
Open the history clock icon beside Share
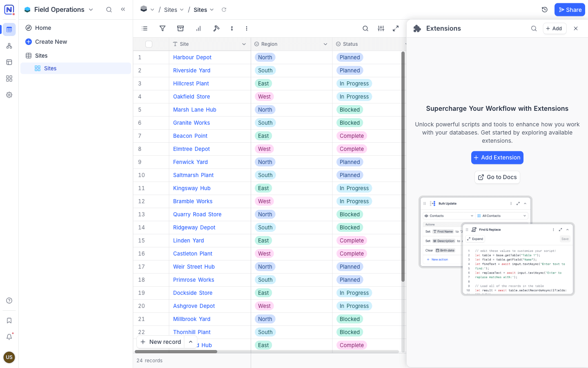pos(545,10)
